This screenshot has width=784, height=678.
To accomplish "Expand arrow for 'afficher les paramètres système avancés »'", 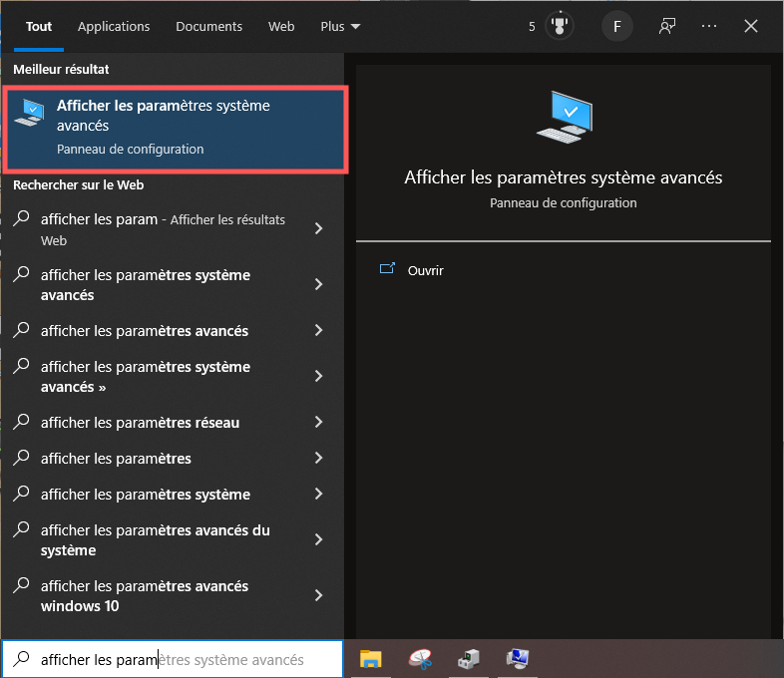I will click(x=318, y=376).
